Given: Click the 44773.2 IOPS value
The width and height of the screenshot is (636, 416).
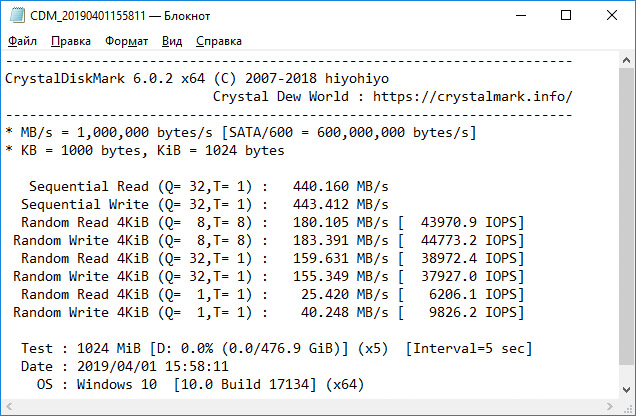Looking at the screenshot, I should (x=468, y=240).
